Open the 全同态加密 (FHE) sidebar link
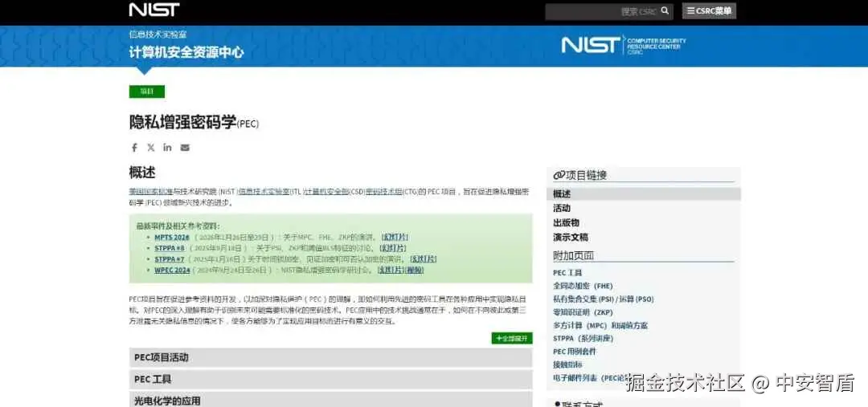The image size is (868, 407). 583,286
